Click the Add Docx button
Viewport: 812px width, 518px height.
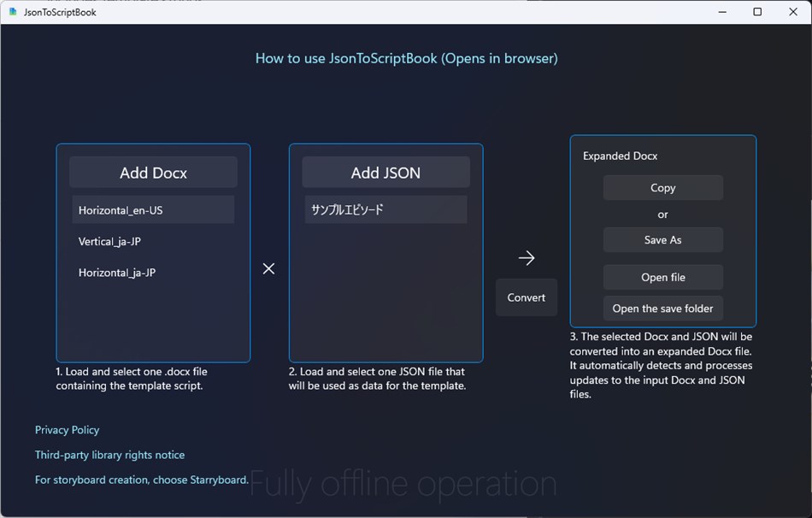click(153, 173)
